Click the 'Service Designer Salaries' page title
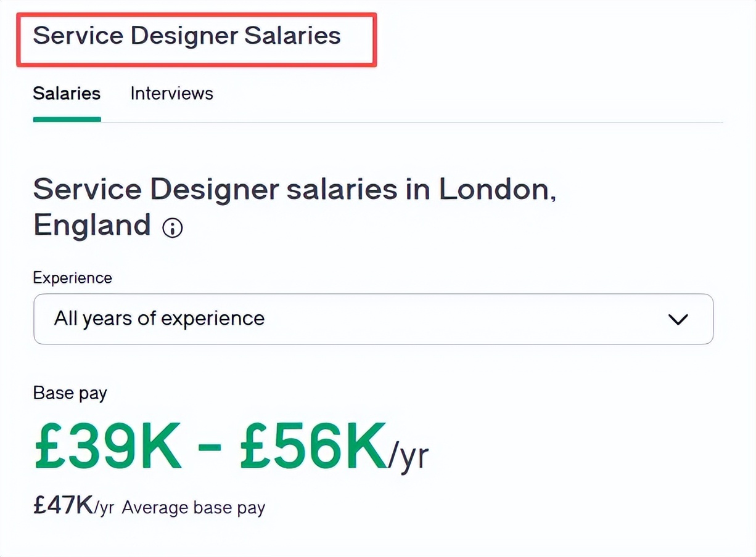 tap(187, 36)
